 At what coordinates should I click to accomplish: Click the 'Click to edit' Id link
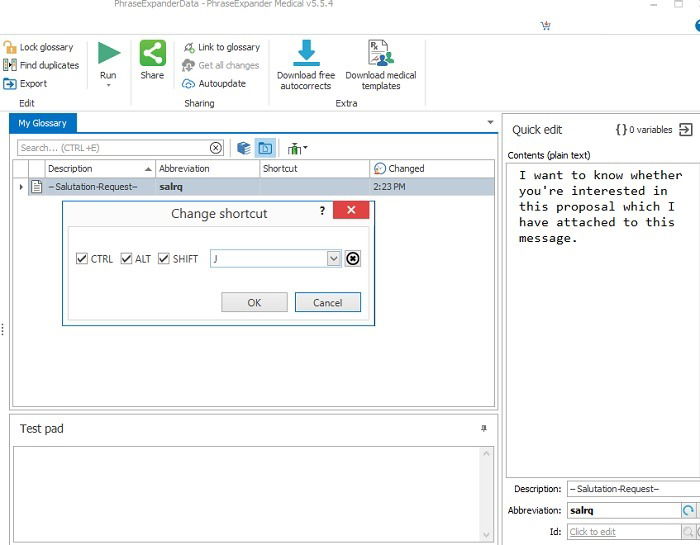coord(592,532)
